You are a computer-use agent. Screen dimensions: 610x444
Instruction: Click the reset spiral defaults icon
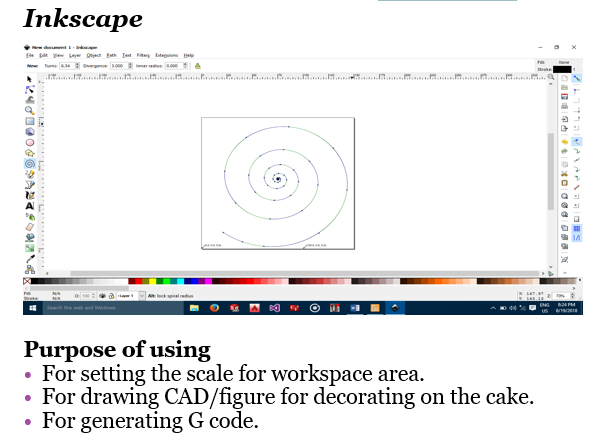(198, 66)
